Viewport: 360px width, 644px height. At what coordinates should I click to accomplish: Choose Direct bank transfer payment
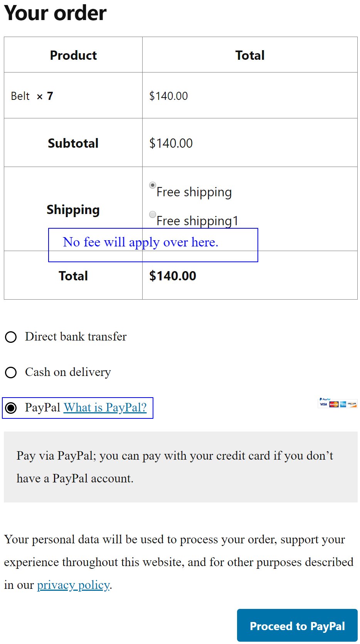[x=11, y=337]
